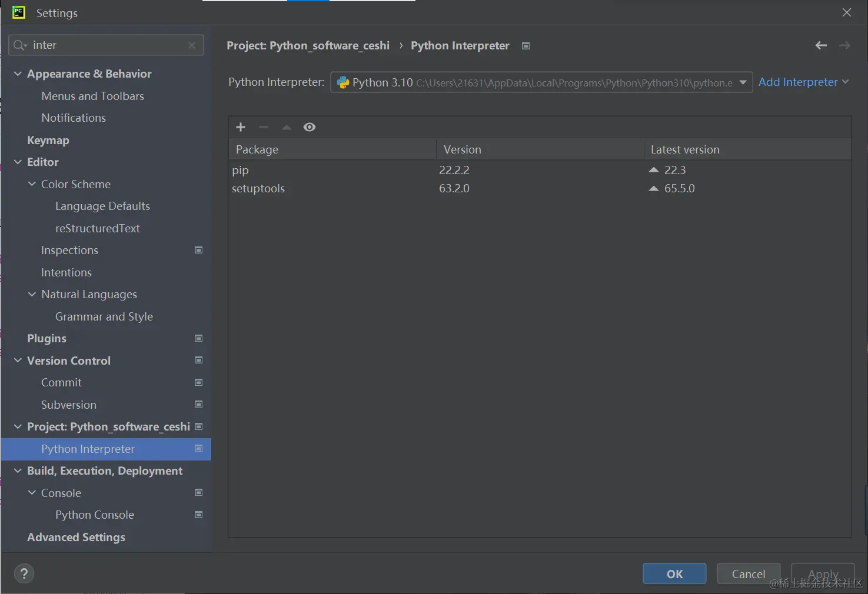868x594 pixels.
Task: Open Advanced Settings page
Action: click(76, 537)
